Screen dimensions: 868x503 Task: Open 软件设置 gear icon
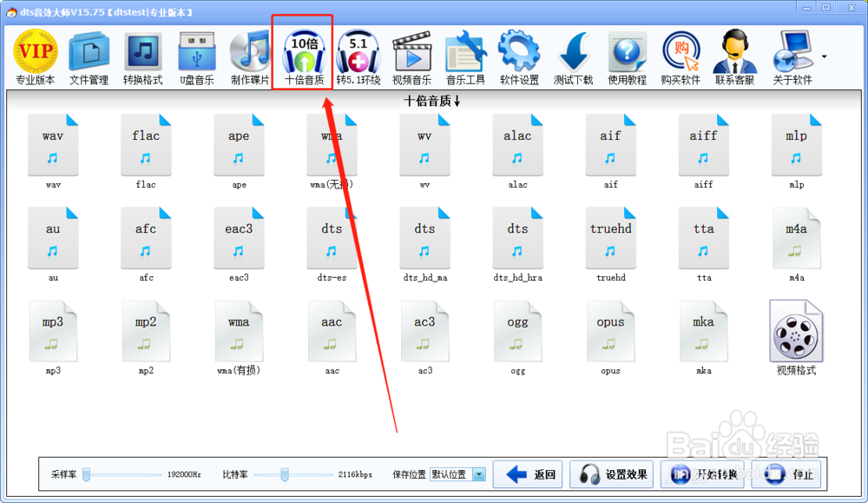click(519, 57)
